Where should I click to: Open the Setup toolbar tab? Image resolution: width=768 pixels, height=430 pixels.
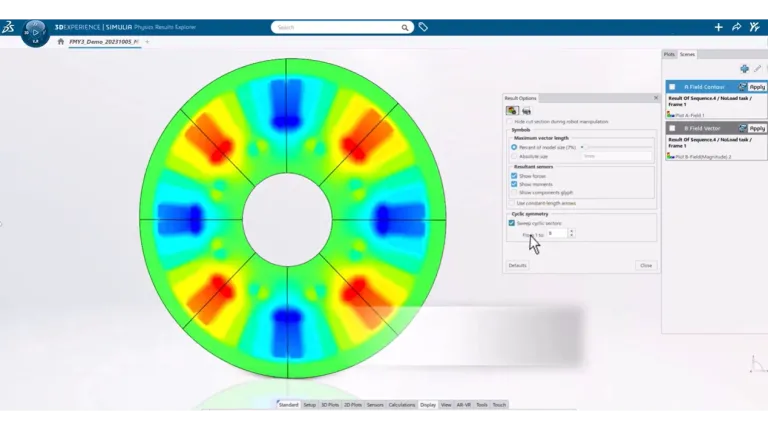click(310, 405)
